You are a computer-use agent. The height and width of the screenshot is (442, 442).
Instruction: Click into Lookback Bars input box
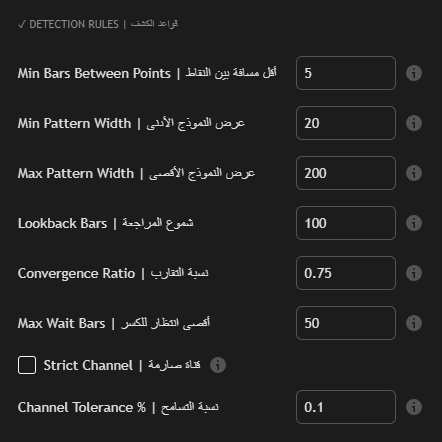346,223
